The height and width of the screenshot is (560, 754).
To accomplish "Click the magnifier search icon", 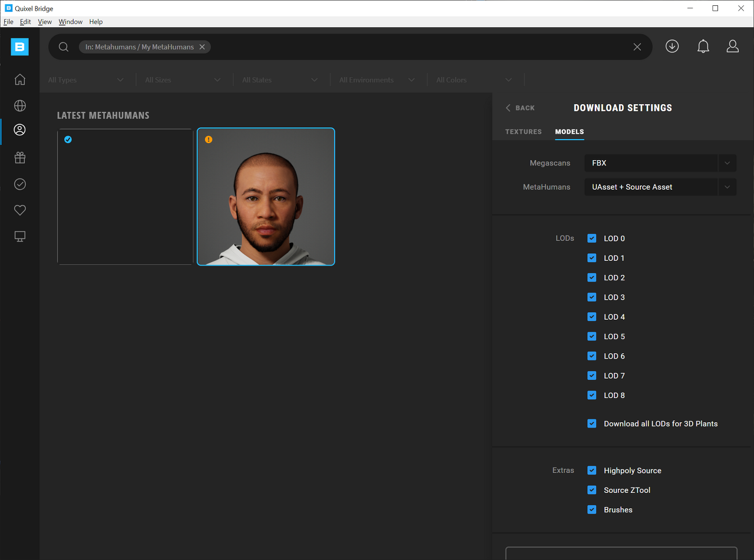I will [64, 47].
